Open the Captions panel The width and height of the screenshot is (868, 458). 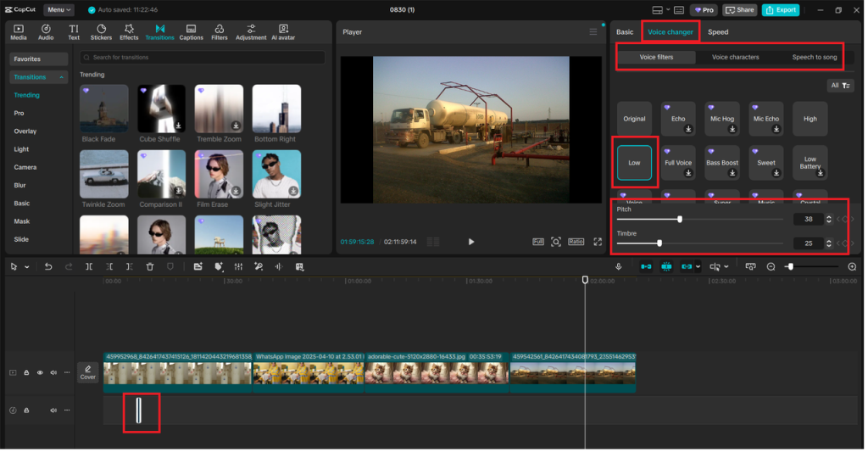point(191,32)
